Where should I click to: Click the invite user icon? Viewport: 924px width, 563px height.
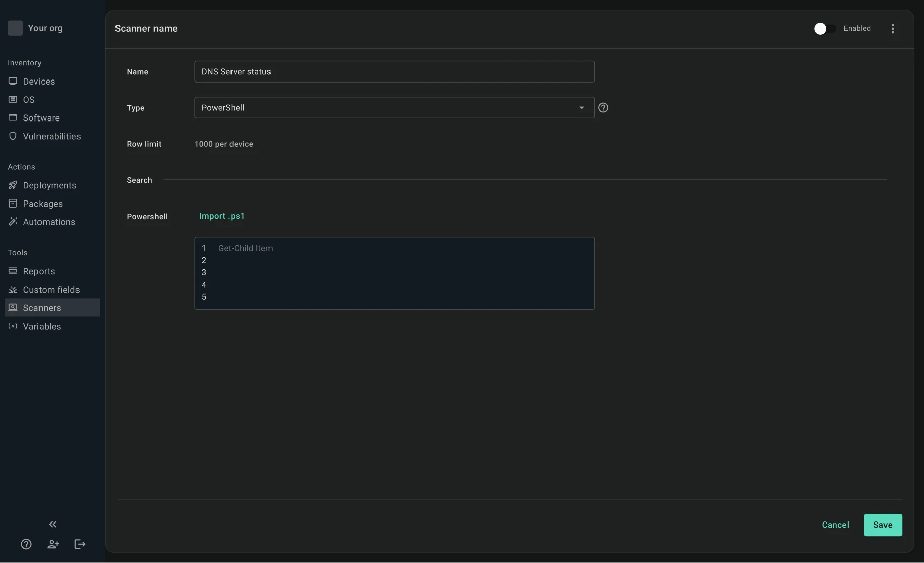(53, 544)
